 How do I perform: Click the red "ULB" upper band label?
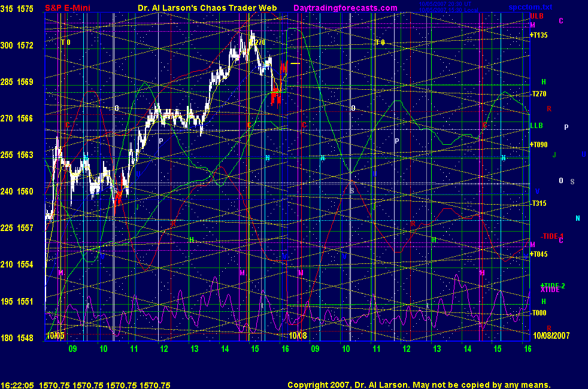click(x=537, y=16)
